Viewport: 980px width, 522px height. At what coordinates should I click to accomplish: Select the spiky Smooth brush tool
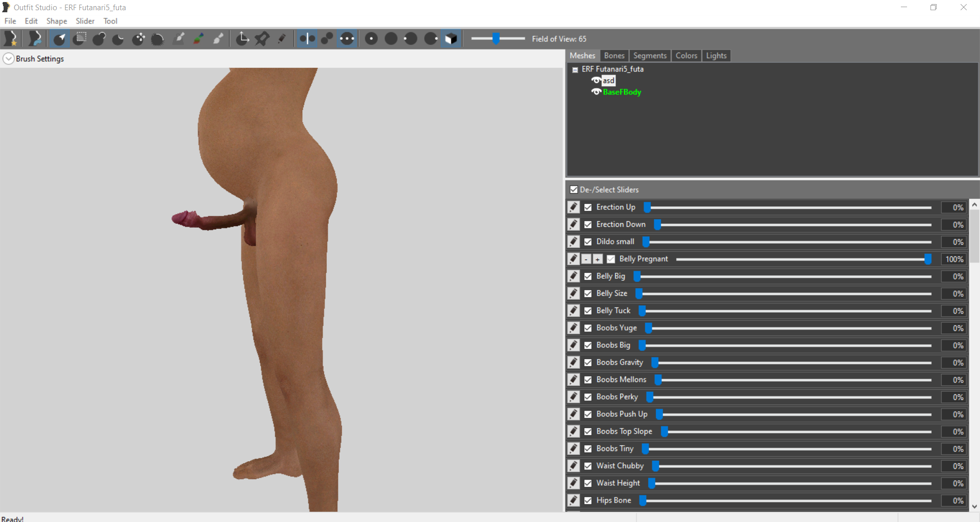click(x=158, y=39)
